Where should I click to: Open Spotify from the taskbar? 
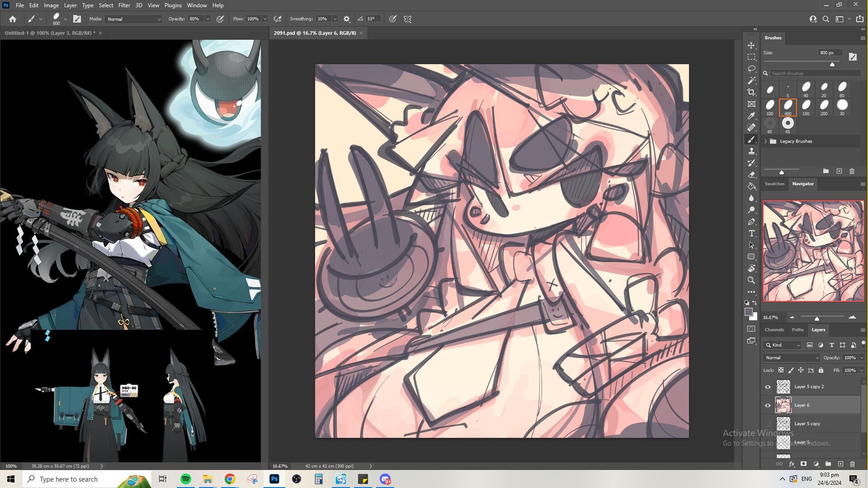point(185,479)
